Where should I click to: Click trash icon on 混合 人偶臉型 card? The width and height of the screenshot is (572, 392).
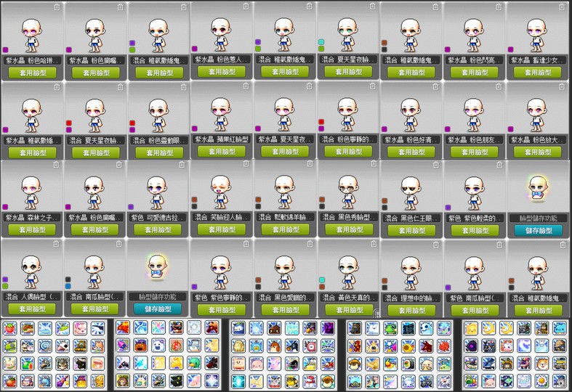click(x=56, y=244)
